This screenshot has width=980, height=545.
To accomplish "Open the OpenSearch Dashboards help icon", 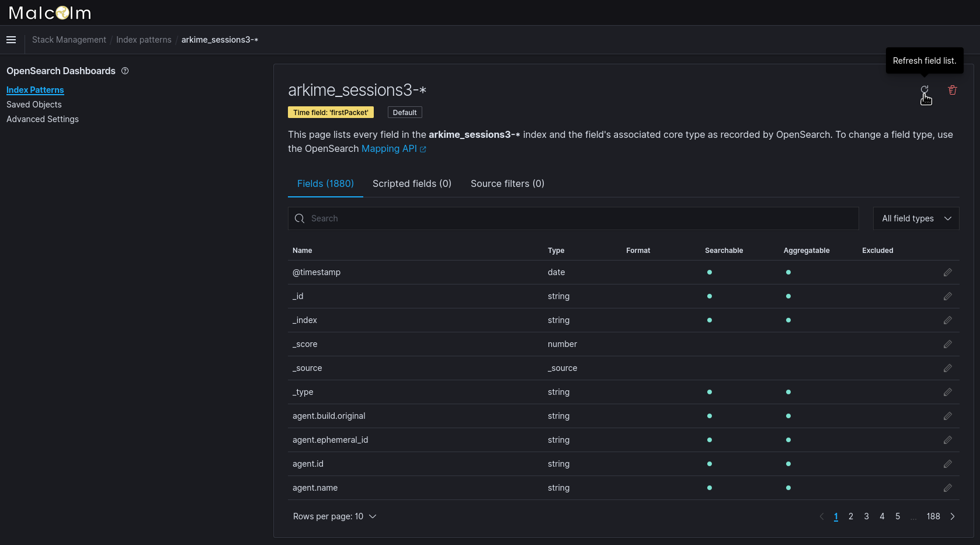I will click(x=125, y=71).
